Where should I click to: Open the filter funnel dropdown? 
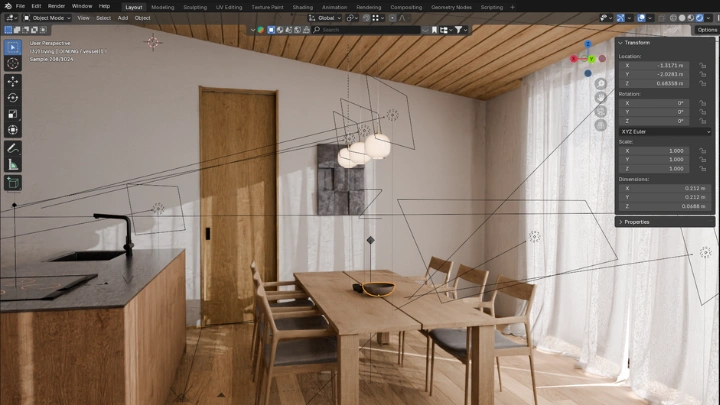[461, 30]
